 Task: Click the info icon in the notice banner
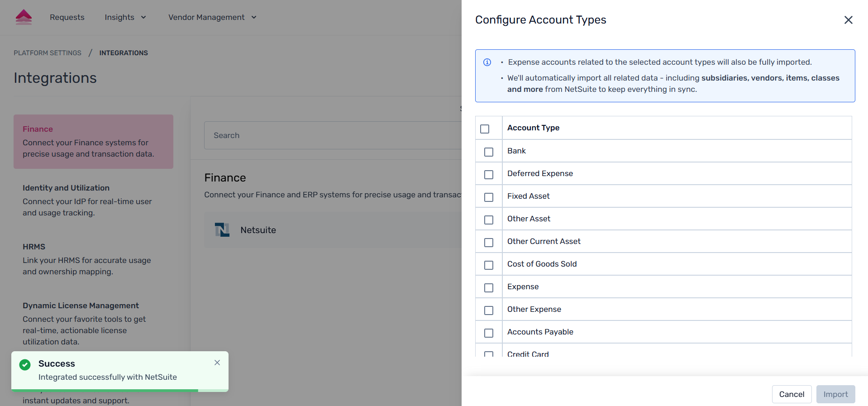[487, 62]
